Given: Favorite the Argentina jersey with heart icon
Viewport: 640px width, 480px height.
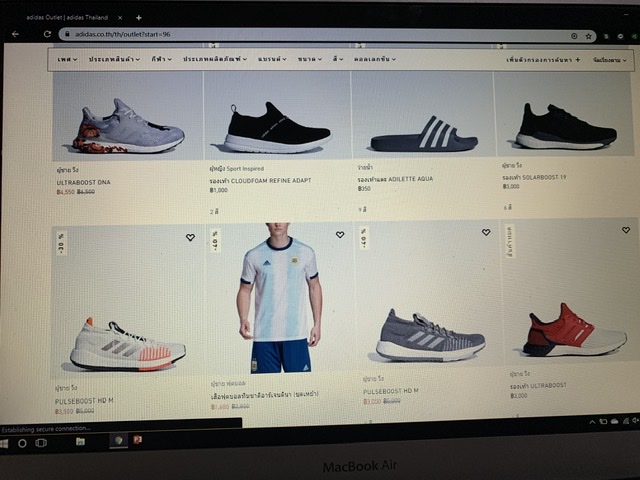Looking at the screenshot, I should click(x=340, y=235).
